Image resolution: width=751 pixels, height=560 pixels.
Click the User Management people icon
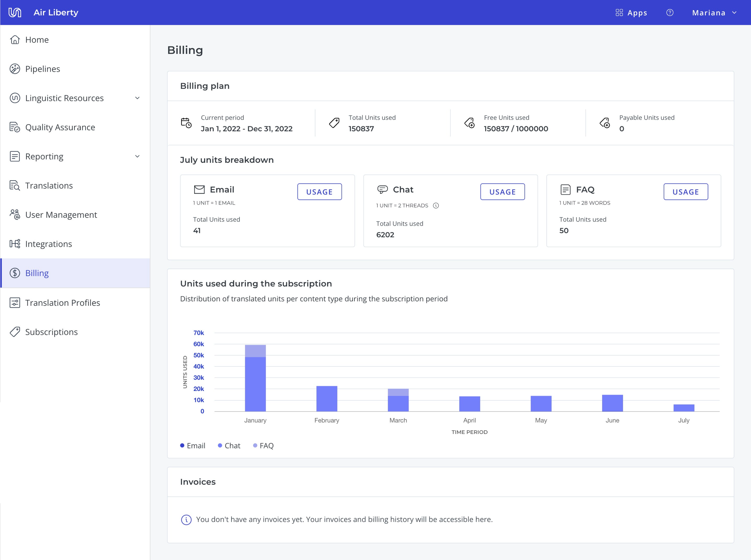point(15,215)
